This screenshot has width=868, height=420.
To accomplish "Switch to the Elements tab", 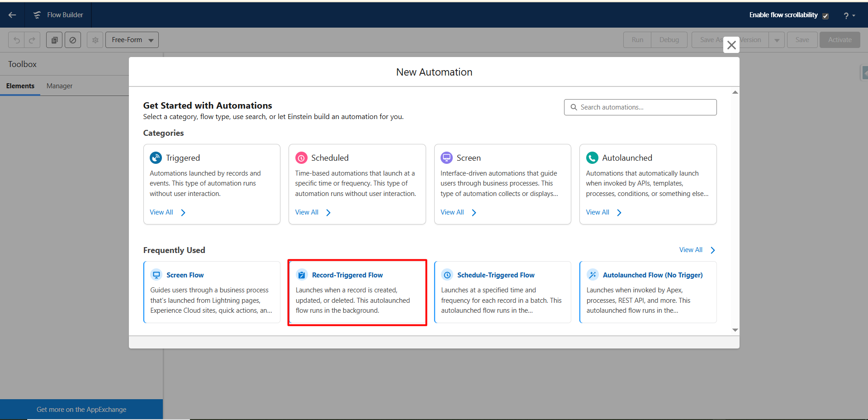I will pyautogui.click(x=20, y=86).
